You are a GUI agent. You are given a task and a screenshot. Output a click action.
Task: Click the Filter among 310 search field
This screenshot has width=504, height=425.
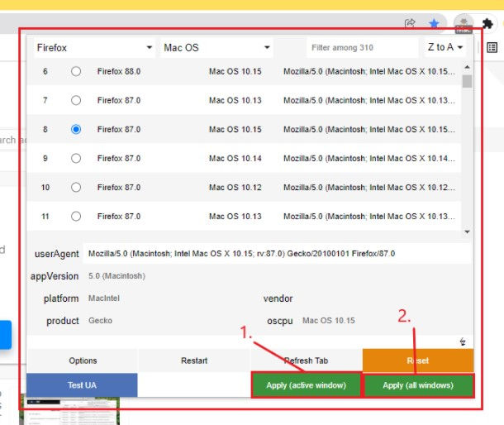[363, 48]
